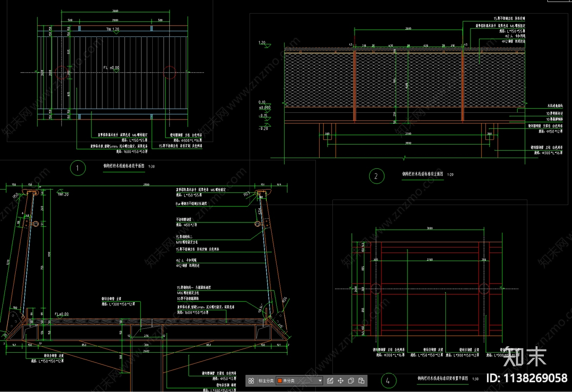The width and height of the screenshot is (572, 392).
Task: Click the orange color swatch for 未分类
Action: coord(280,381)
